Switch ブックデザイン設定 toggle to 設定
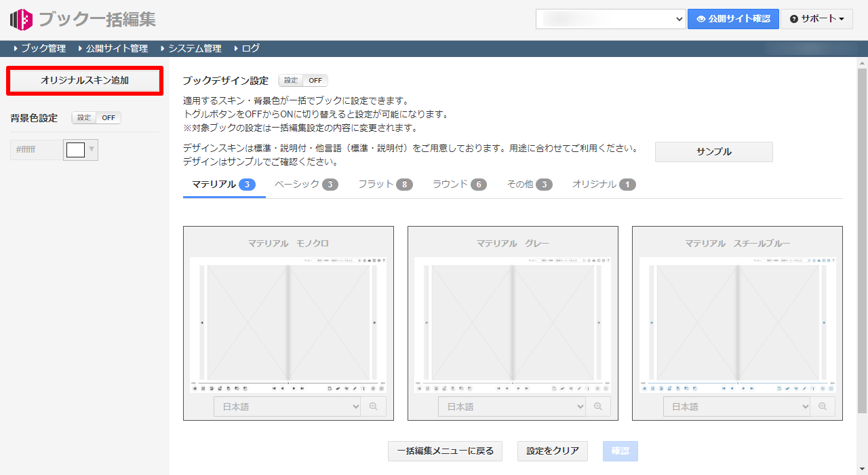The width and height of the screenshot is (868, 475). click(292, 79)
